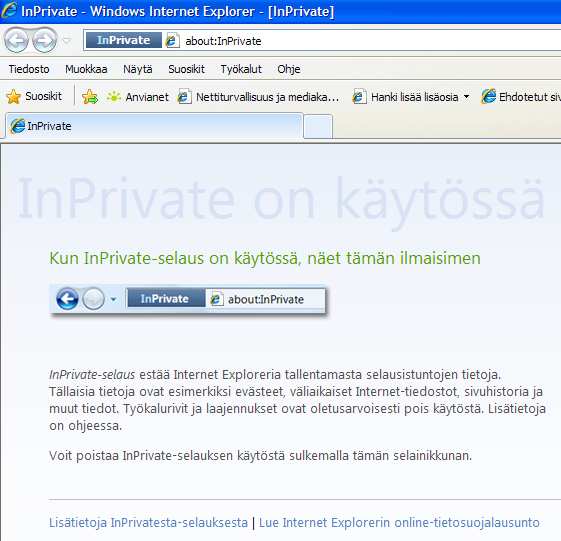This screenshot has height=541, width=561.
Task: Click the heading Kun InPrivate-selaus on käytössä
Action: (x=265, y=258)
